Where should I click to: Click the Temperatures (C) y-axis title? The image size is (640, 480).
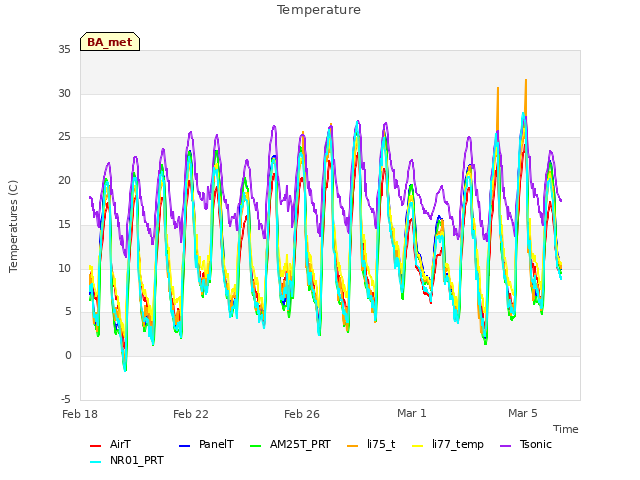[13, 226]
